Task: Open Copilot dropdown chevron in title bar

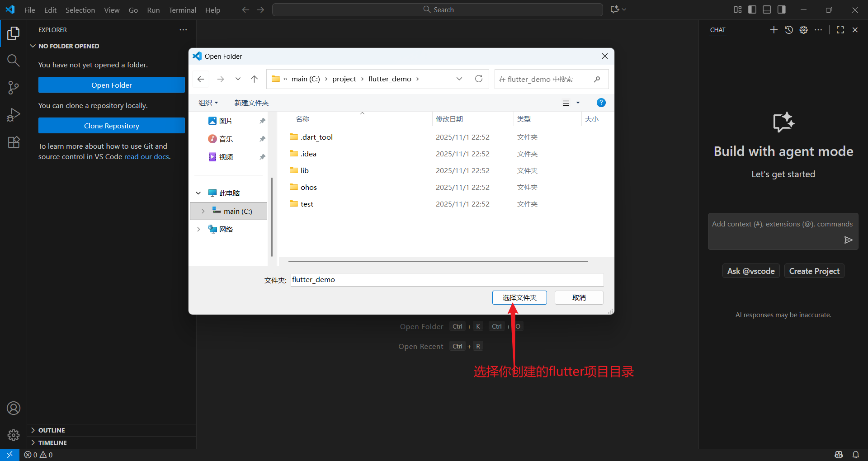Action: pos(624,9)
